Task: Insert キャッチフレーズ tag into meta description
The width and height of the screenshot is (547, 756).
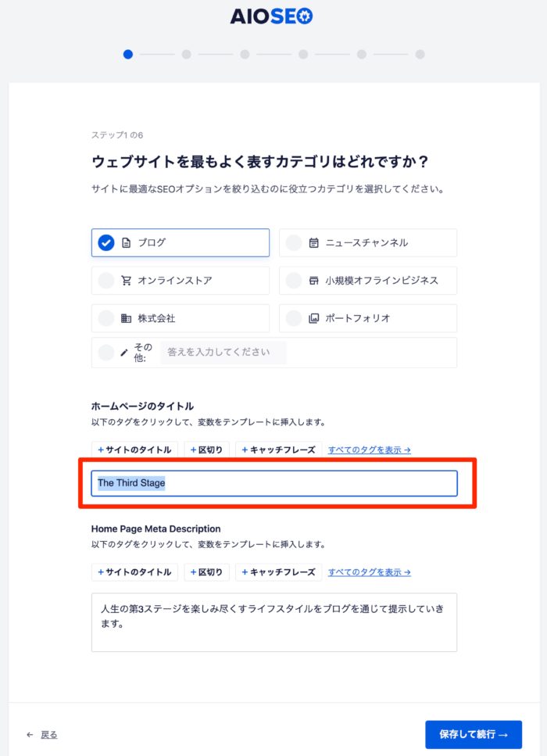Action: (278, 572)
